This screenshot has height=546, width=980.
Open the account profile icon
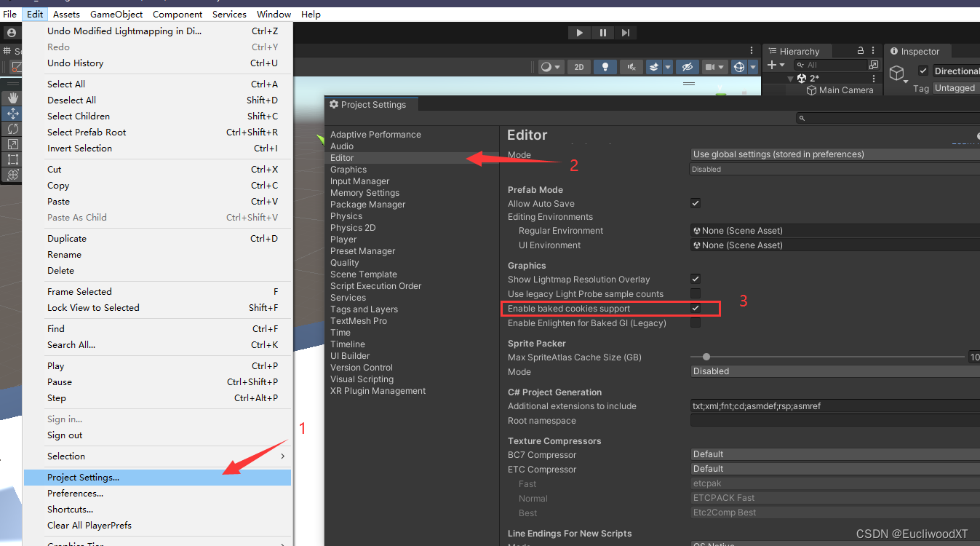tap(11, 33)
